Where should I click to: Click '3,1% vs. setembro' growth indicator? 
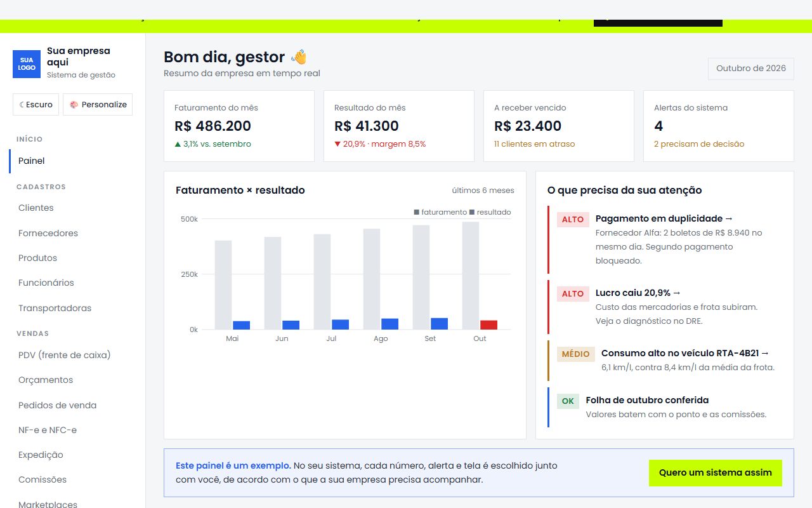point(213,144)
